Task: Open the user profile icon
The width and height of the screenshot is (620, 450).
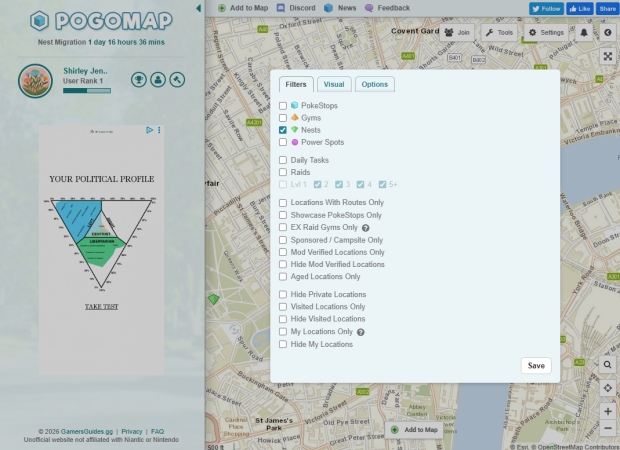Action: 158,80
